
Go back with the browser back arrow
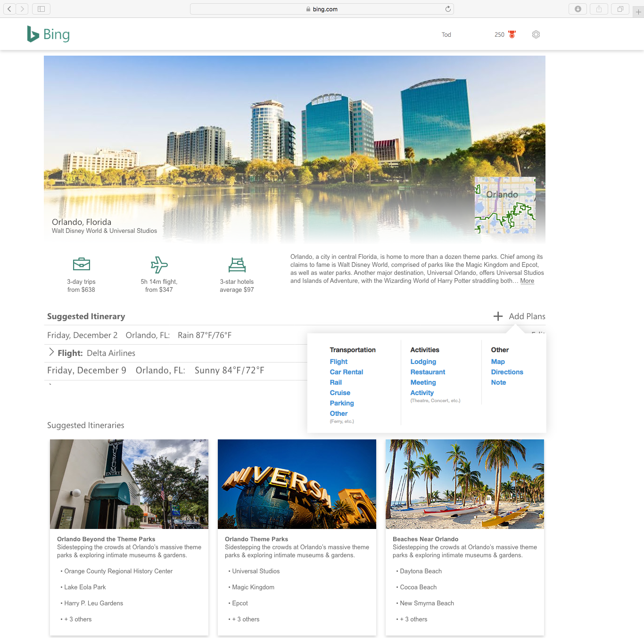pyautogui.click(x=9, y=8)
